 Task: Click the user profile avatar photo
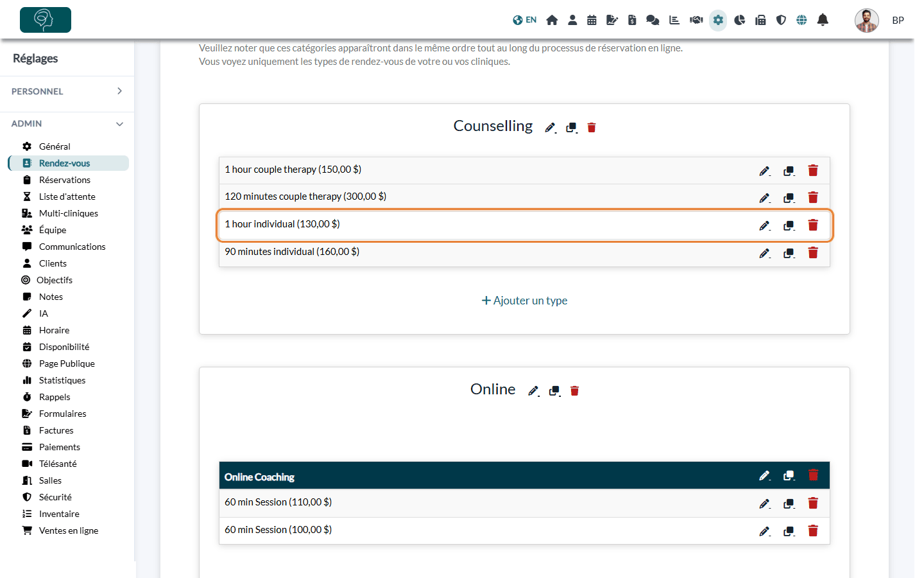866,20
